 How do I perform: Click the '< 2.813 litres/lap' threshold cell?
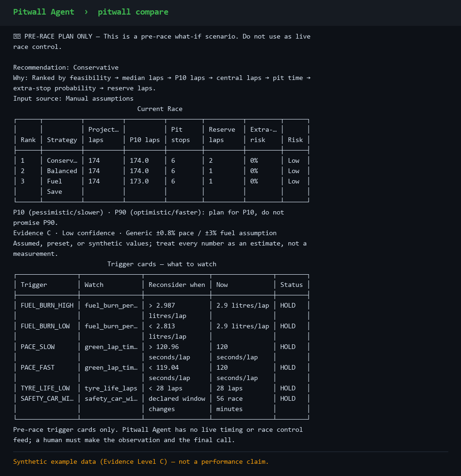(167, 331)
